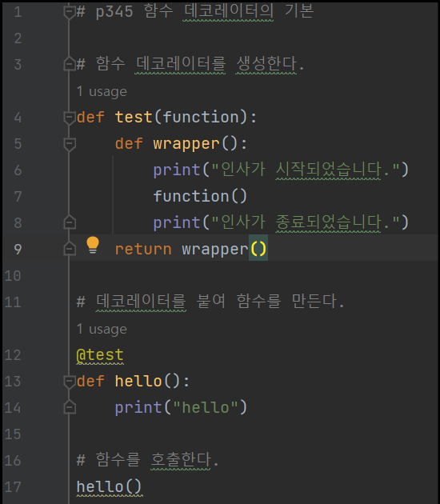Click the string "인사가 시작되었습니다." on line 6

(306, 170)
